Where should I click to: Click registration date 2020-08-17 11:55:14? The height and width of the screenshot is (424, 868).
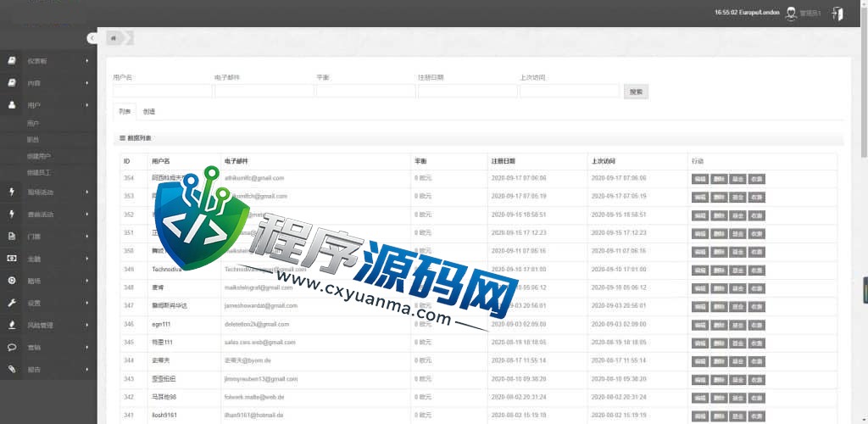(x=519, y=360)
